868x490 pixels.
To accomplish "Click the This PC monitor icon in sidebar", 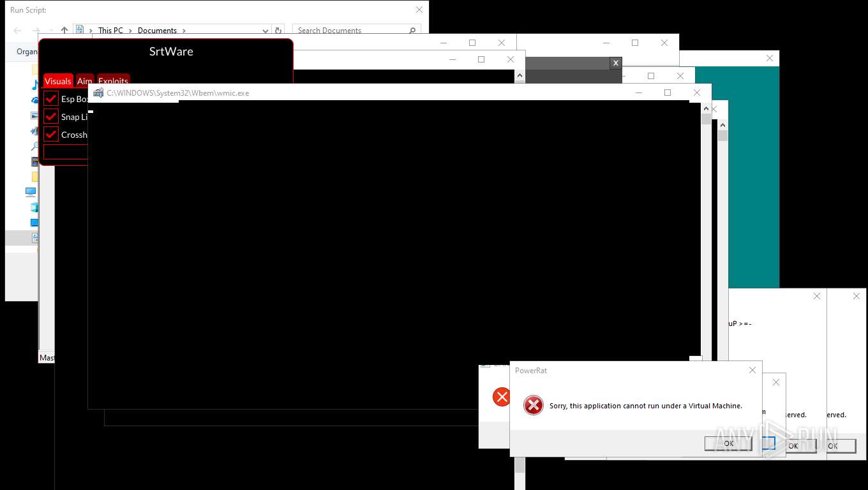I will point(31,191).
